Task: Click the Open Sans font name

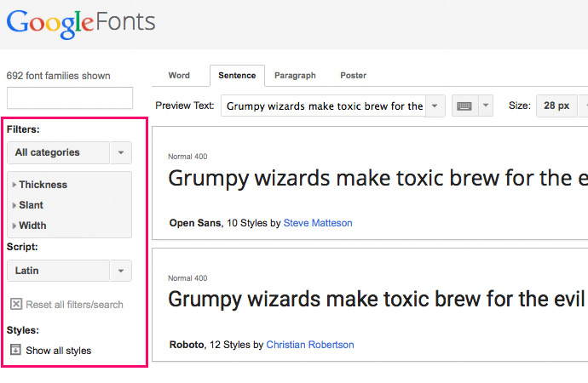Action: 195,223
